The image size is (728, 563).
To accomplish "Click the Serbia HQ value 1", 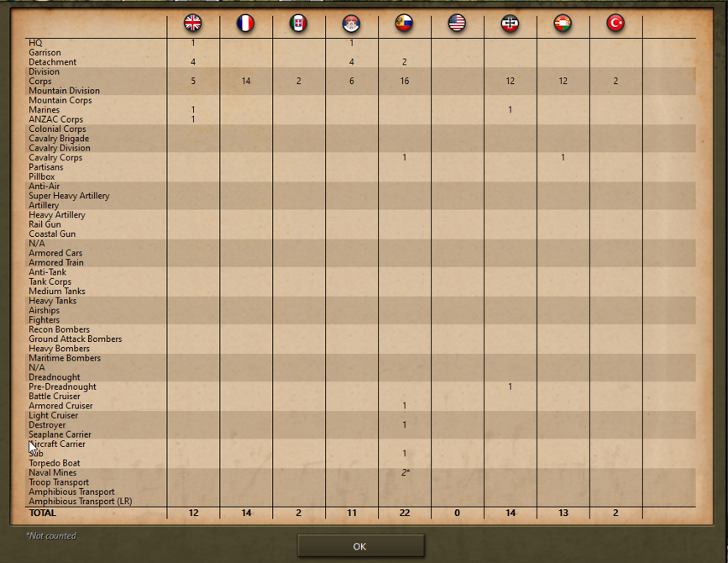I will click(x=352, y=43).
